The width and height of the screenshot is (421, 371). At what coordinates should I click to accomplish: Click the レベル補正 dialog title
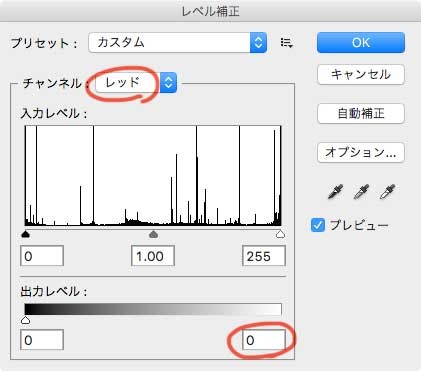click(x=210, y=11)
